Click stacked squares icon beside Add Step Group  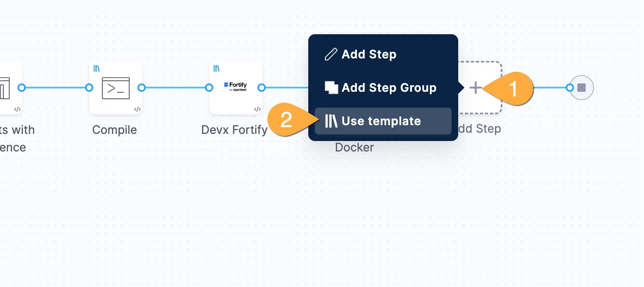[331, 88]
